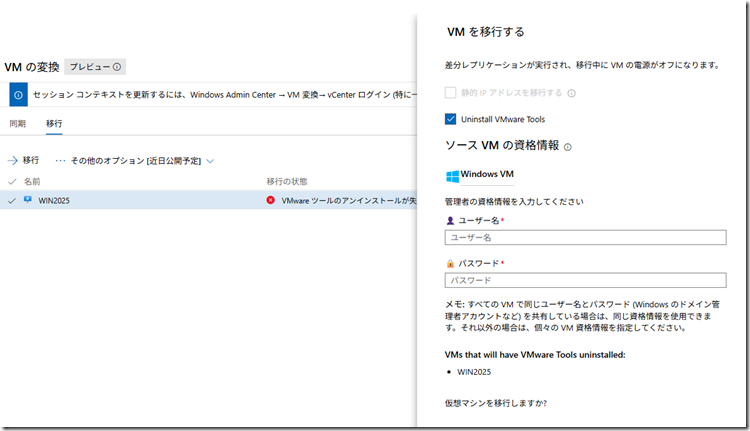Click the red error icon in WIN2025 row
Image resolution: width=750 pixels, height=431 pixels.
click(x=271, y=200)
